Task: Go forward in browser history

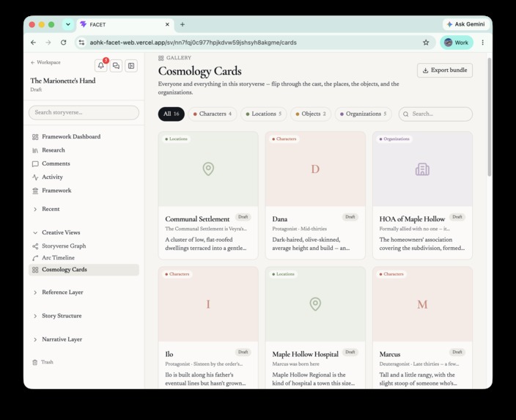Action: point(48,43)
